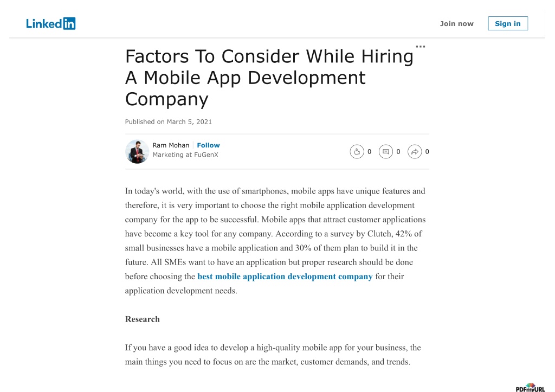555x392 pixels.
Task: Open the LinkedIn logo homepage
Action: pos(50,24)
